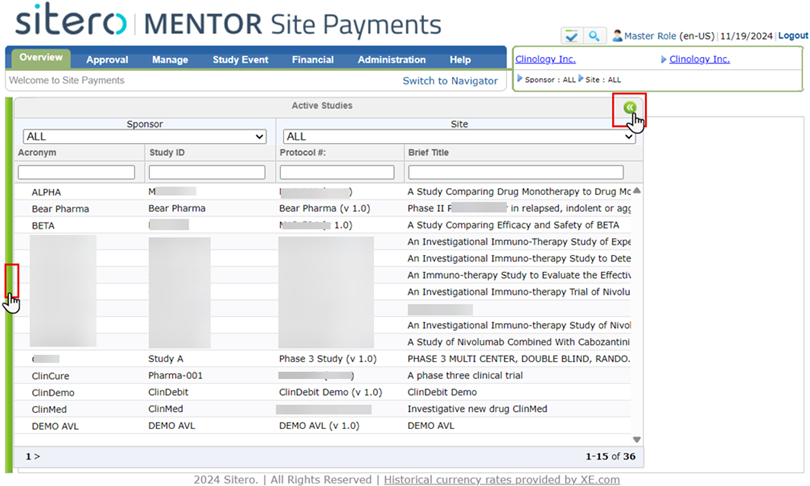
Task: Click Study ID 'Study A' cell
Action: click(x=166, y=359)
